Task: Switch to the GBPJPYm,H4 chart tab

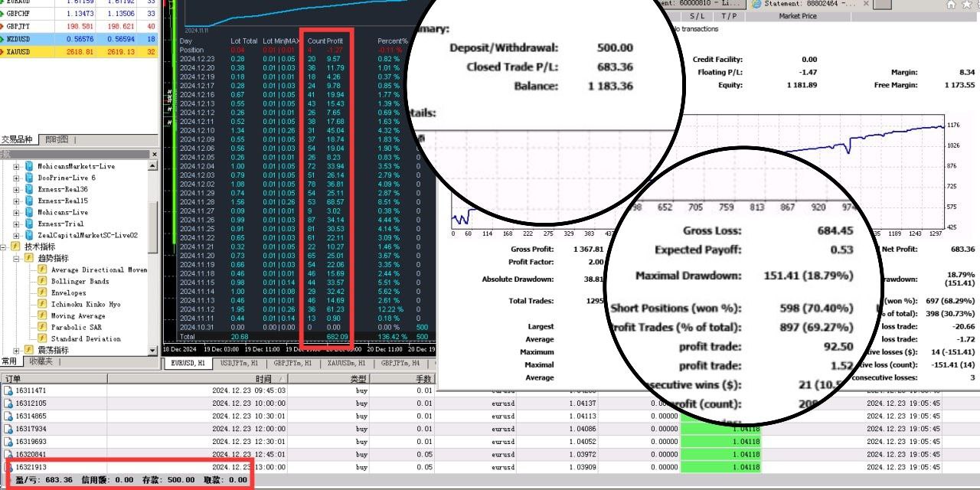Action: pos(401,363)
